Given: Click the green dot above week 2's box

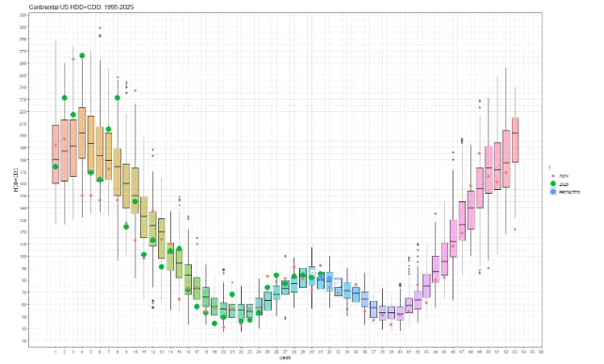Looking at the screenshot, I should point(64,98).
